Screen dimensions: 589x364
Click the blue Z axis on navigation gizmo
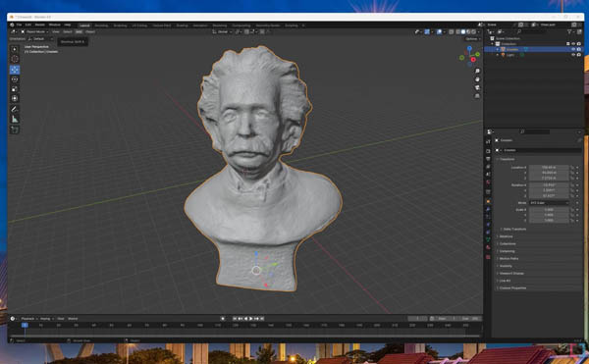pyautogui.click(x=469, y=48)
